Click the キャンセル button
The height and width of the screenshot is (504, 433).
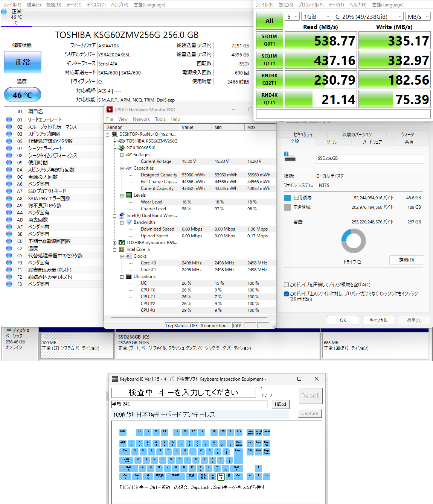[x=378, y=320]
